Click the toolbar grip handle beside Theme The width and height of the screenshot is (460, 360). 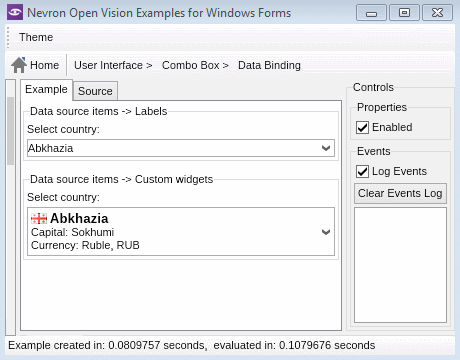pos(9,37)
